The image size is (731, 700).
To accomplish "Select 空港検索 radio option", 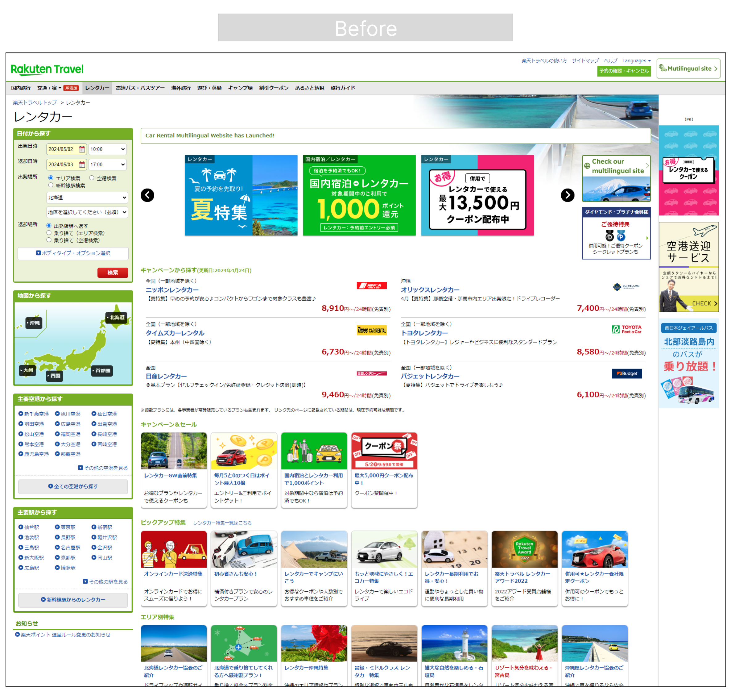I will [x=92, y=178].
